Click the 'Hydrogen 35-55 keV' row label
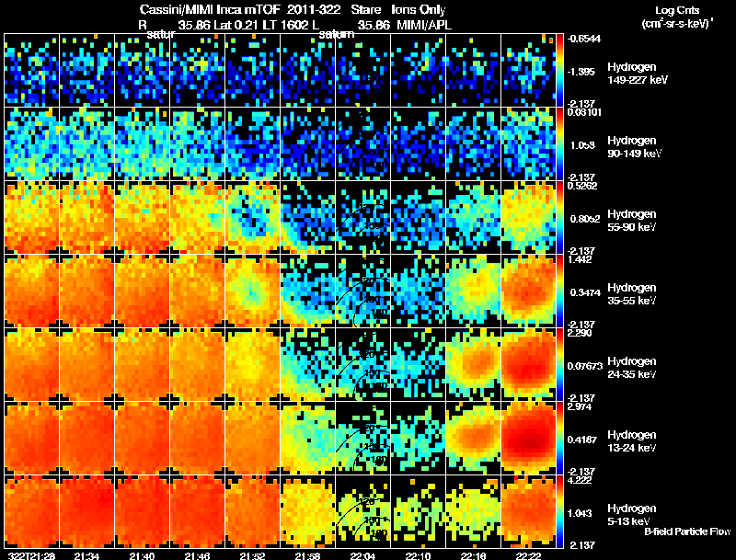This screenshot has width=736, height=560. point(632,294)
